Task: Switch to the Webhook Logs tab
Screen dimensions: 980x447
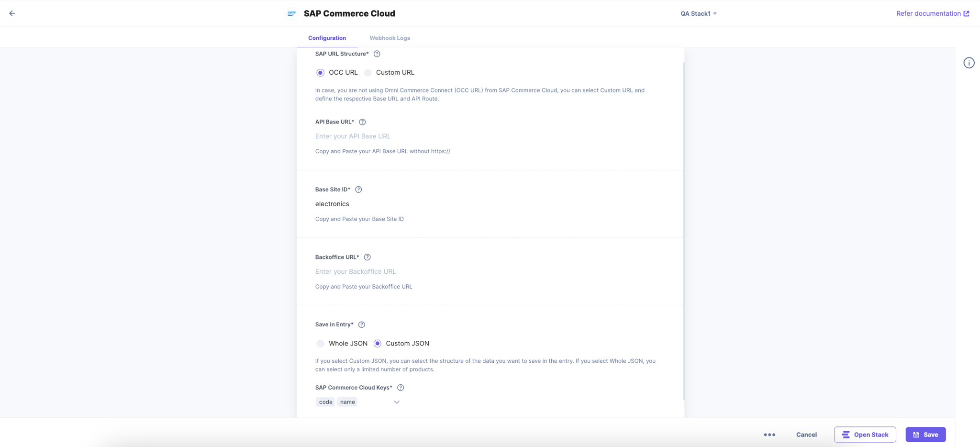Action: click(x=390, y=38)
